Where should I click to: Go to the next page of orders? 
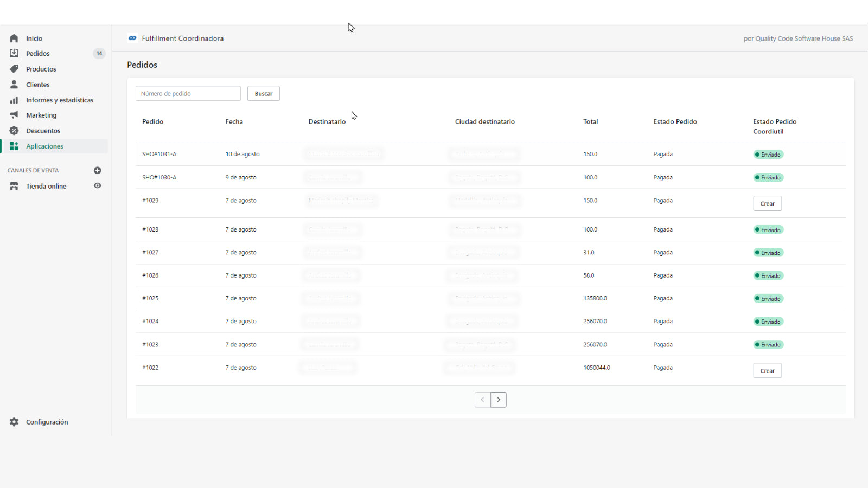499,400
